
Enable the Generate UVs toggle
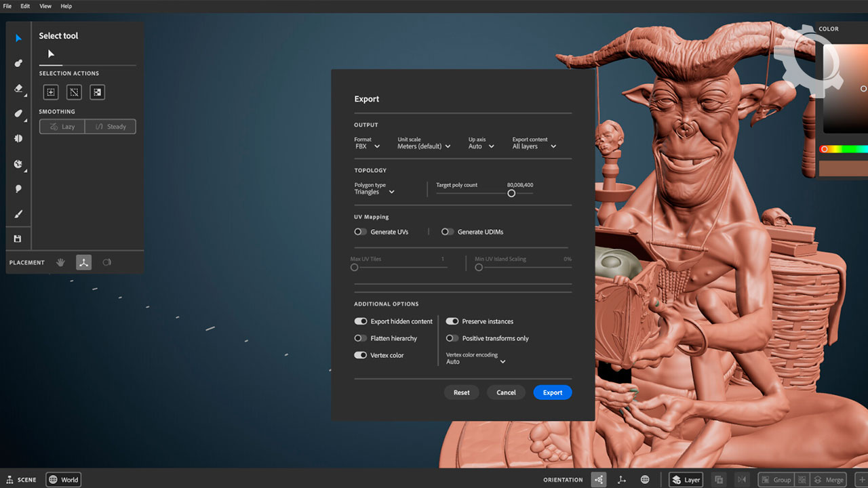(360, 232)
